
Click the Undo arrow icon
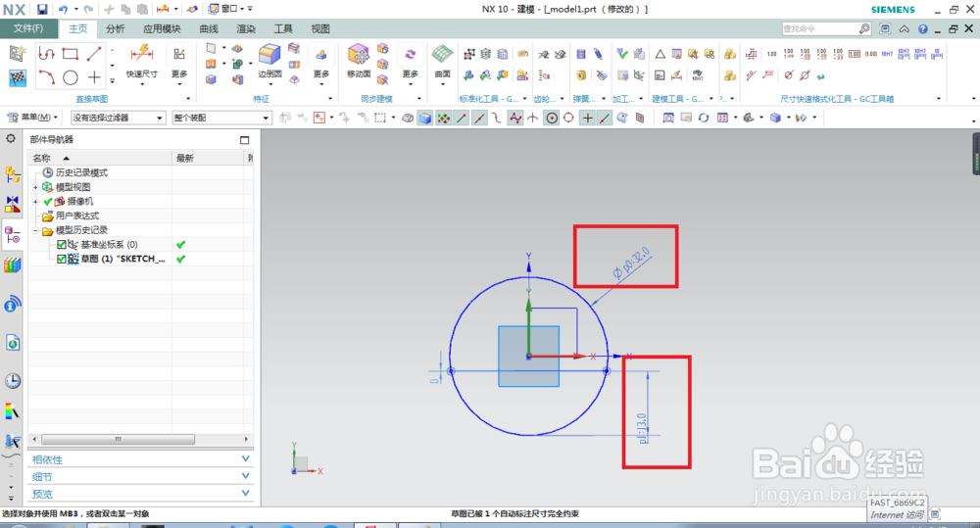click(x=63, y=9)
